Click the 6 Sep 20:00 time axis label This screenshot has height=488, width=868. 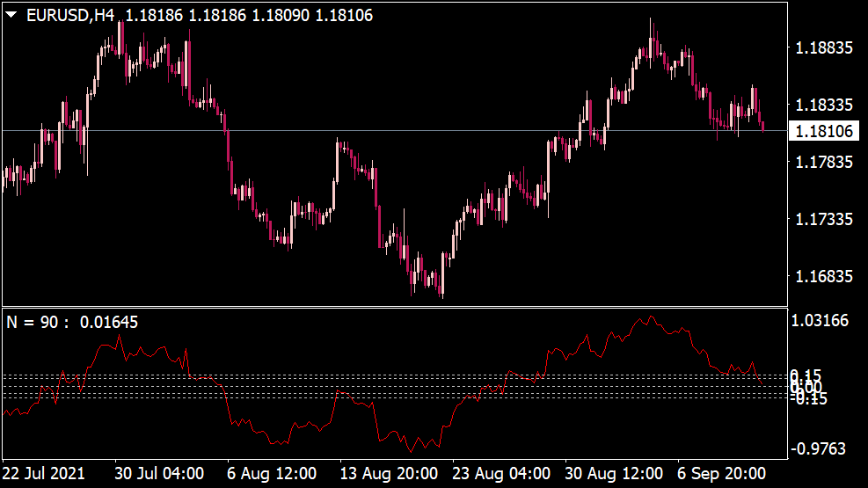[722, 474]
